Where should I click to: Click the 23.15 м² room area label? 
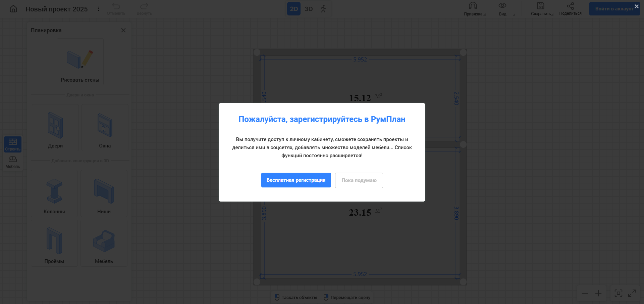(365, 212)
